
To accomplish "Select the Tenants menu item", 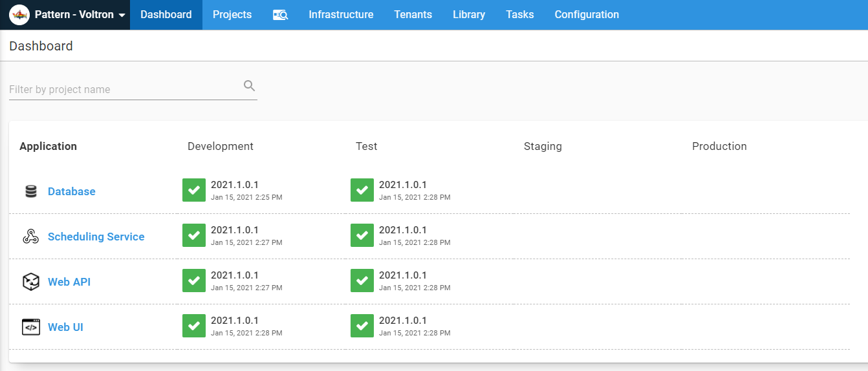I will [x=413, y=15].
